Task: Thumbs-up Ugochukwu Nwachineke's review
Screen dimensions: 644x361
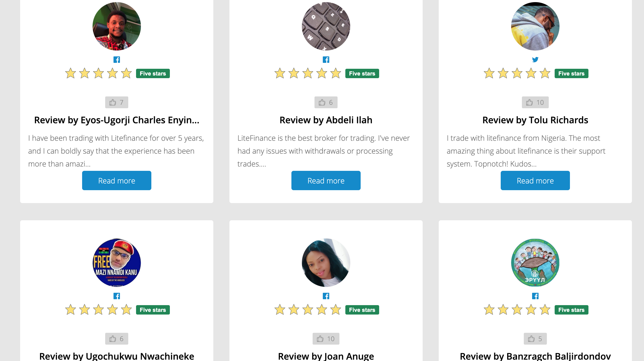Action: point(116,339)
